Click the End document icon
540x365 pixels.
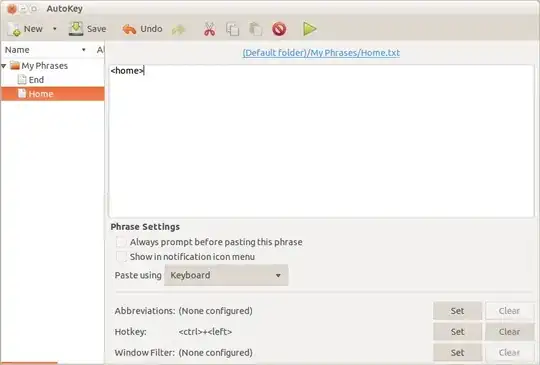tap(22, 80)
